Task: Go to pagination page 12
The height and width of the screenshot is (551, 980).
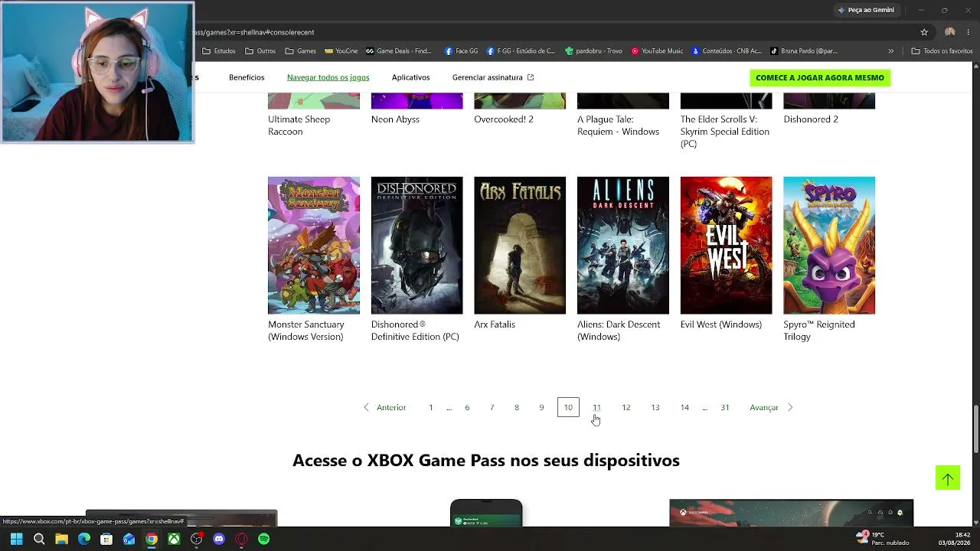Action: tap(626, 408)
